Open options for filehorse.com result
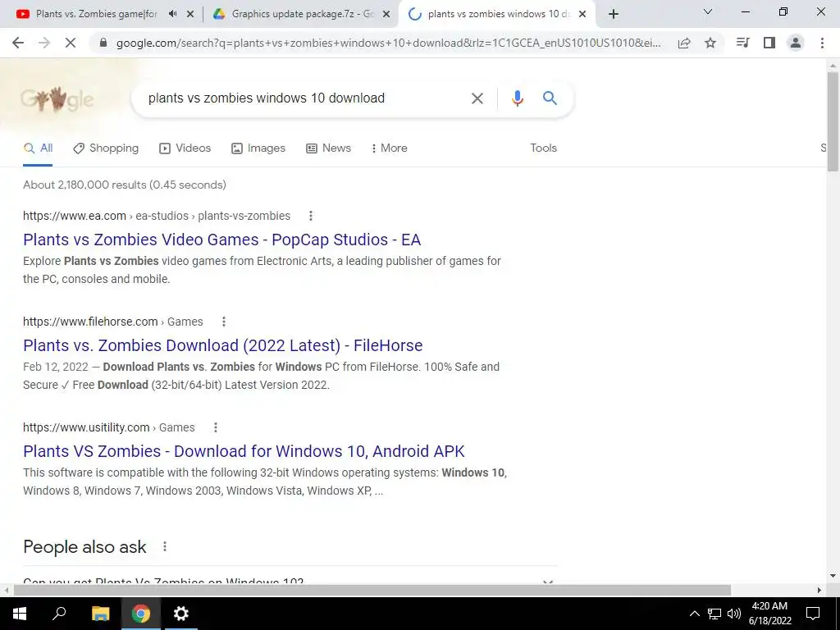The image size is (840, 630). (x=224, y=322)
